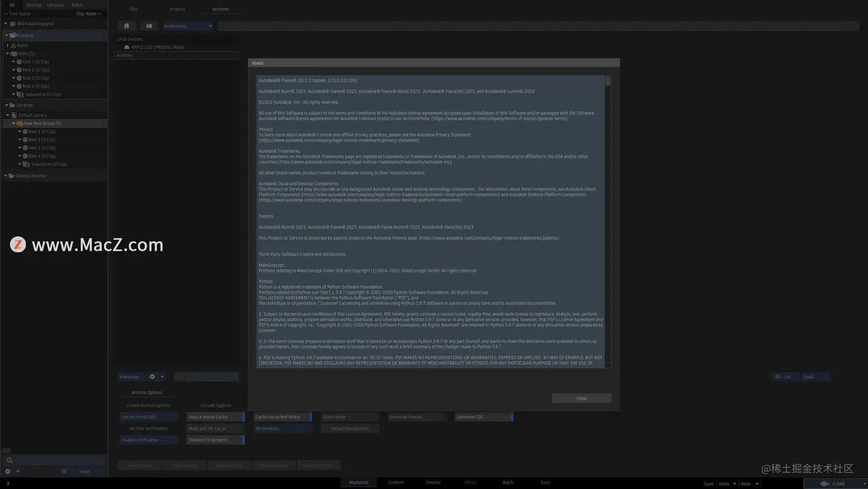This screenshot has width=868, height=489.
Task: Click the Workspace (gagna) icon
Action: [13, 24]
